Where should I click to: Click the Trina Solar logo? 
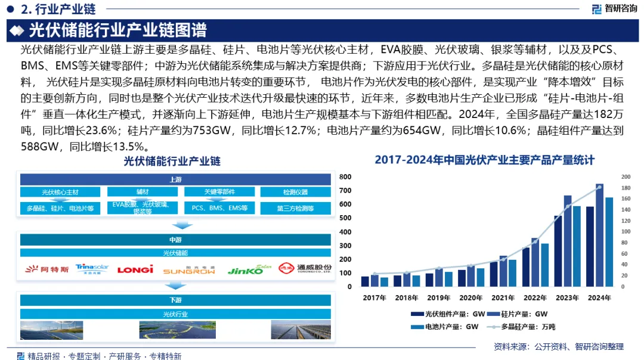(x=92, y=269)
